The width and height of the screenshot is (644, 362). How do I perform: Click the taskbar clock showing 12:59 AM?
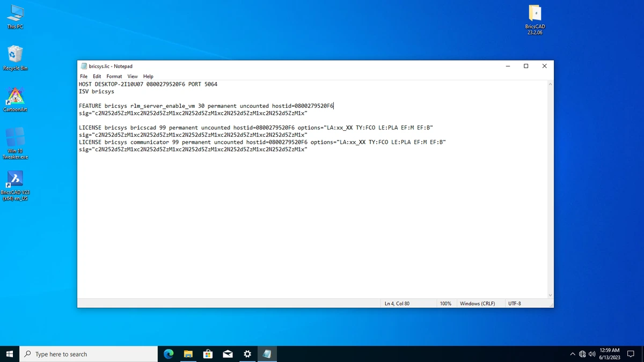609,353
